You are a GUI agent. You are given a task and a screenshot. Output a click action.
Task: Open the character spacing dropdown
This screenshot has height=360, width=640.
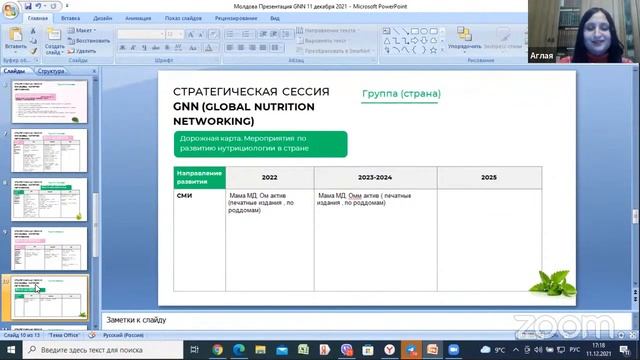click(178, 48)
